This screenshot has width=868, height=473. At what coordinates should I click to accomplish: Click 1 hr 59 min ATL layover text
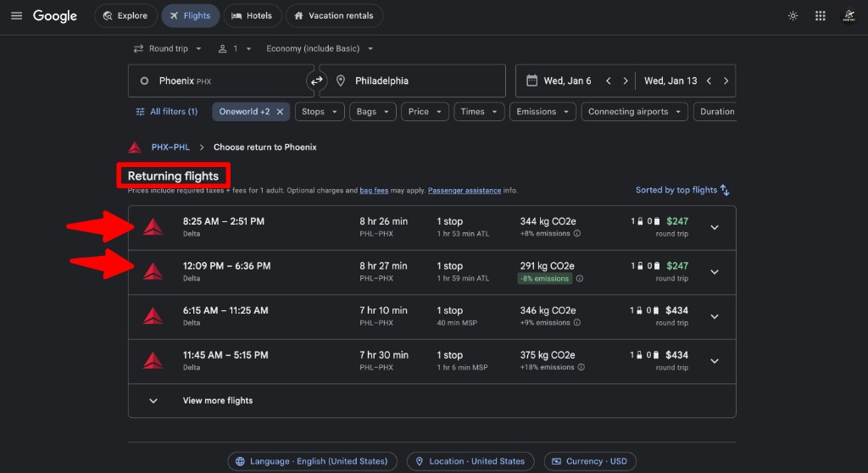(x=464, y=279)
